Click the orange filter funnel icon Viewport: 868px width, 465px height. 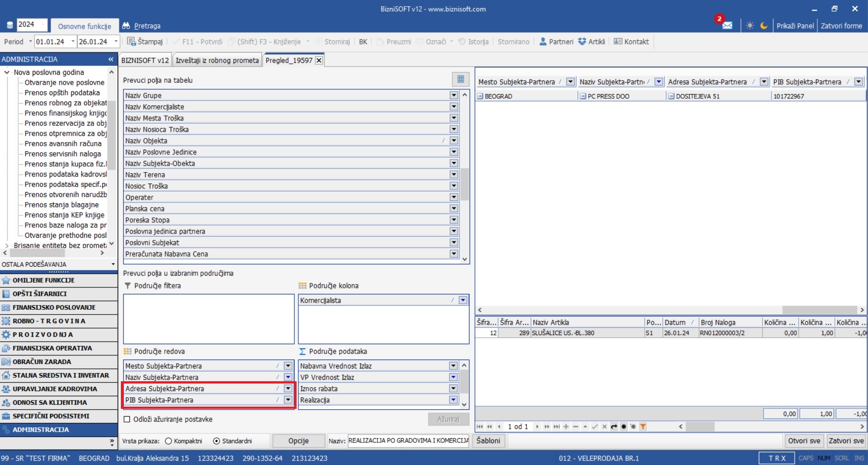coord(643,427)
